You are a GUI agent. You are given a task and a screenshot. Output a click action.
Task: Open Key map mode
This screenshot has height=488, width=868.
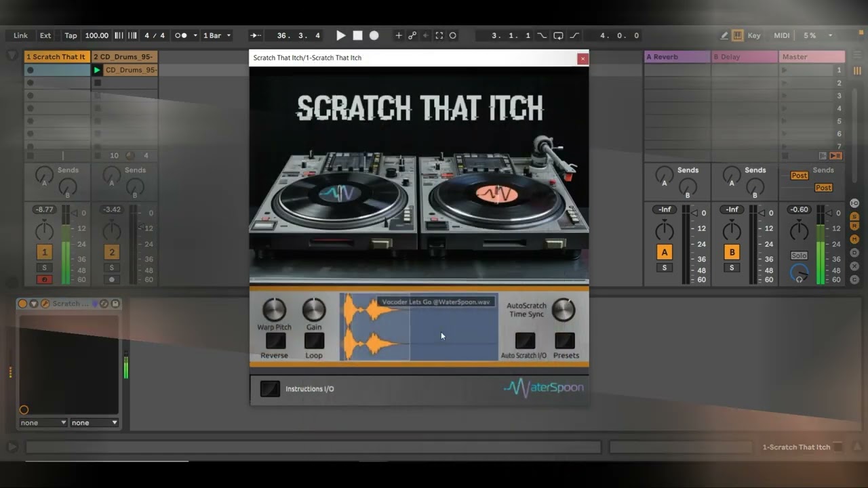(754, 35)
